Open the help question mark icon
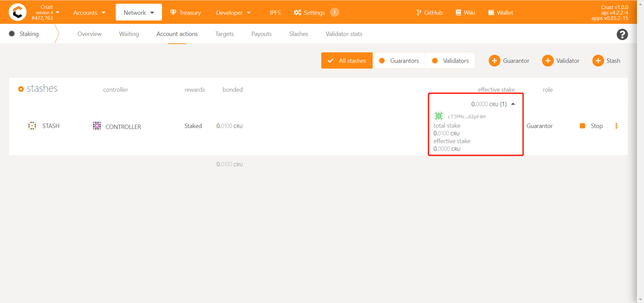The height and width of the screenshot is (303, 644). 622,34
